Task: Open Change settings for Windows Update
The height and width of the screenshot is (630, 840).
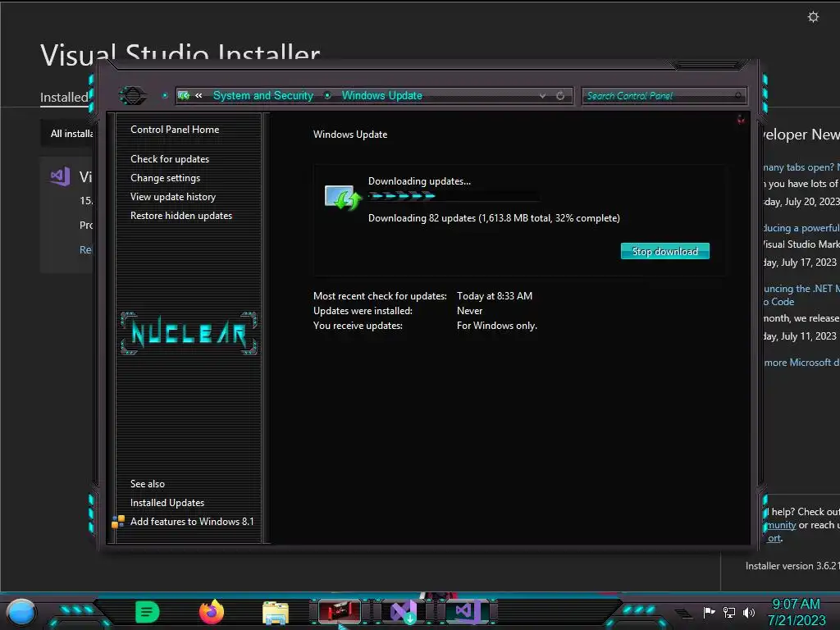Action: [x=165, y=178]
